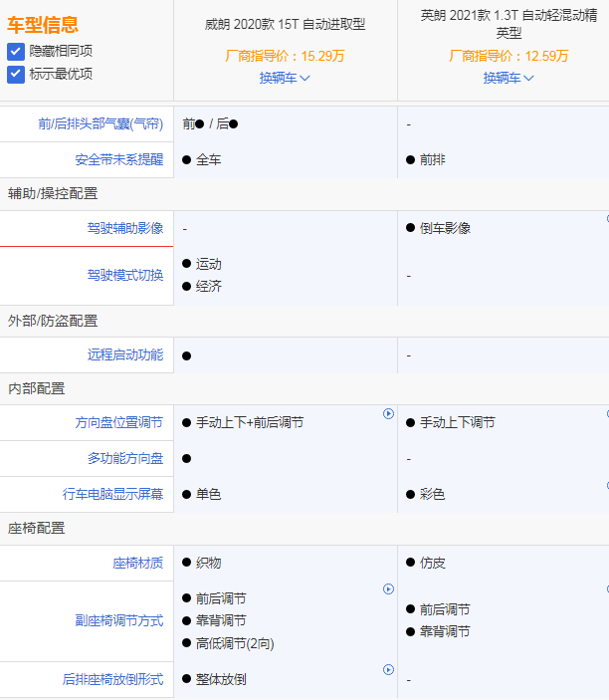Toggle the 标示最优项 checkbox

[x=16, y=74]
